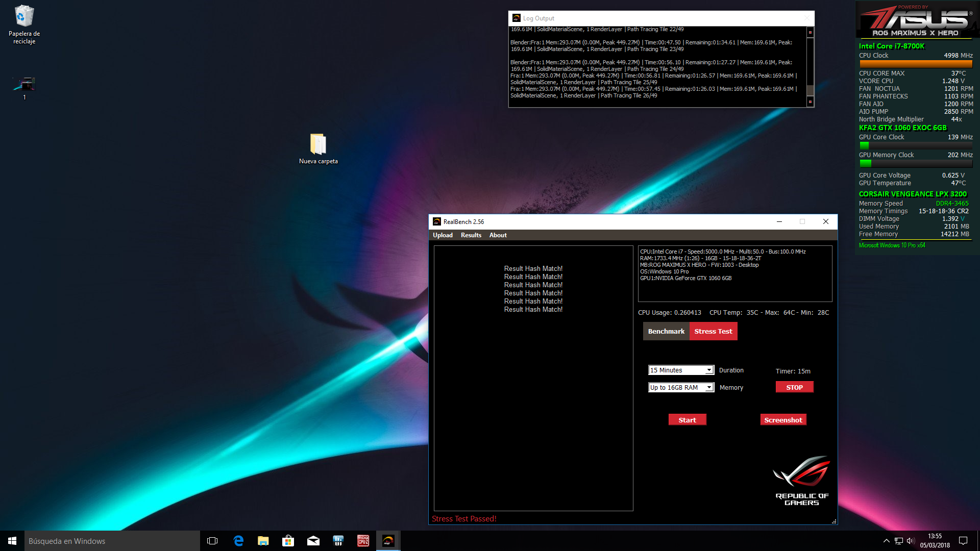Launch Microsoft Edge from the taskbar
The height and width of the screenshot is (551, 980).
point(238,541)
